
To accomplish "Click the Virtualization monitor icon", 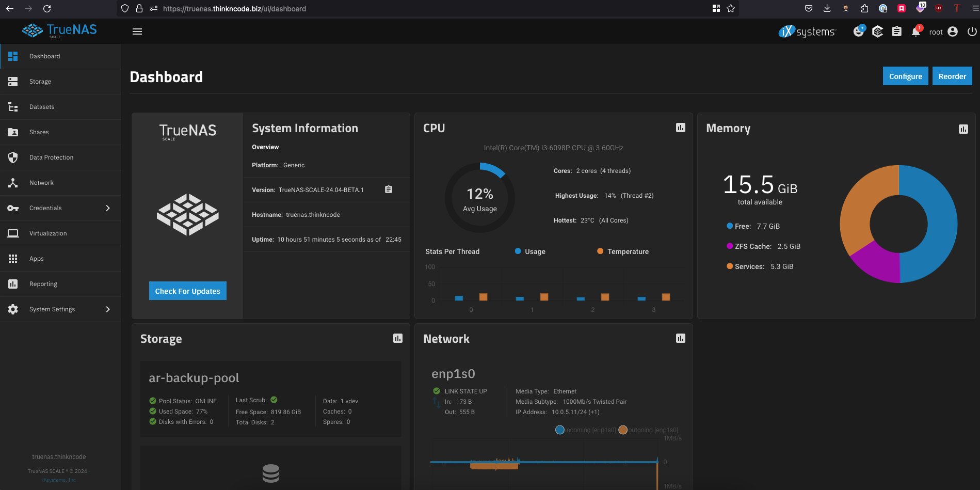I will [13, 233].
